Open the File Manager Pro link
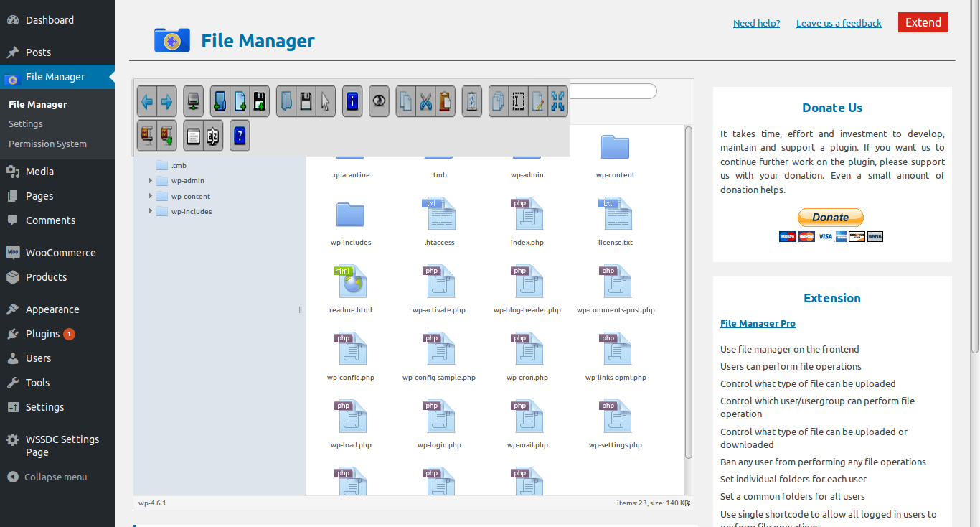The image size is (980, 527). 758,324
